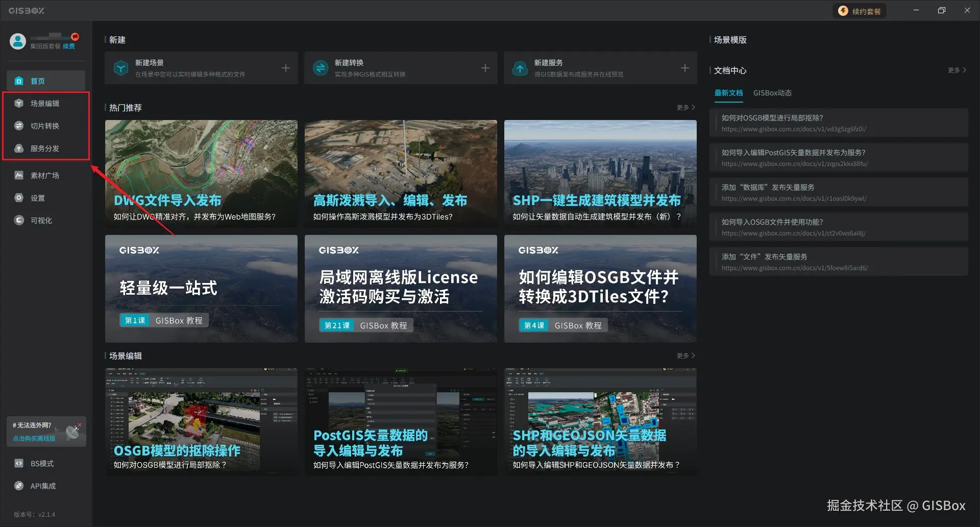The height and width of the screenshot is (527, 980).
Task: Click the 新建转换 exchange icon
Action: pos(321,68)
